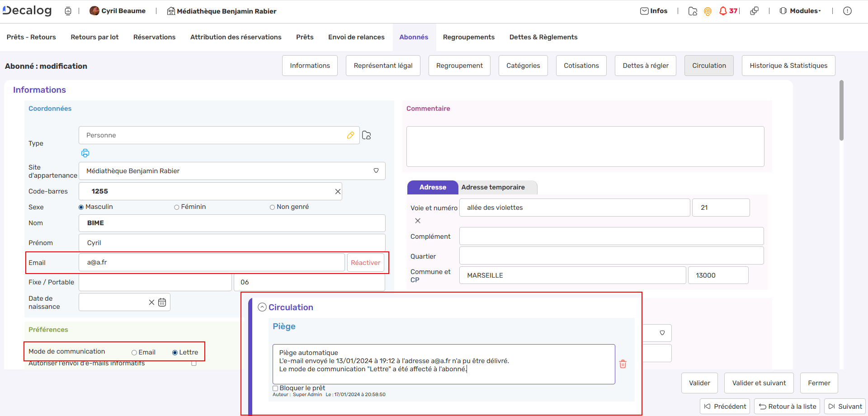868x416 pixels.
Task: Open the Site d'appartenance dropdown
Action: pyautogui.click(x=376, y=171)
